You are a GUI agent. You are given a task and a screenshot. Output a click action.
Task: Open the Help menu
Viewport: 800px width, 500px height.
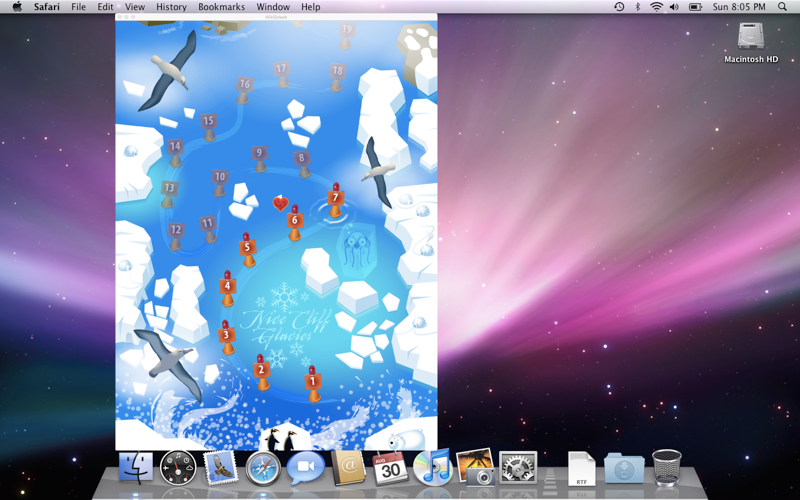[311, 7]
